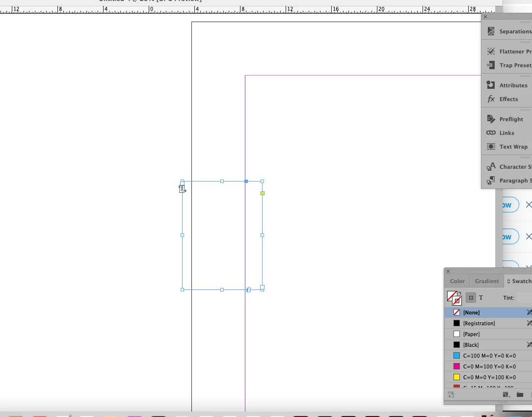Click the yellow live corners square handle
This screenshot has width=532, height=417.
pyautogui.click(x=262, y=193)
